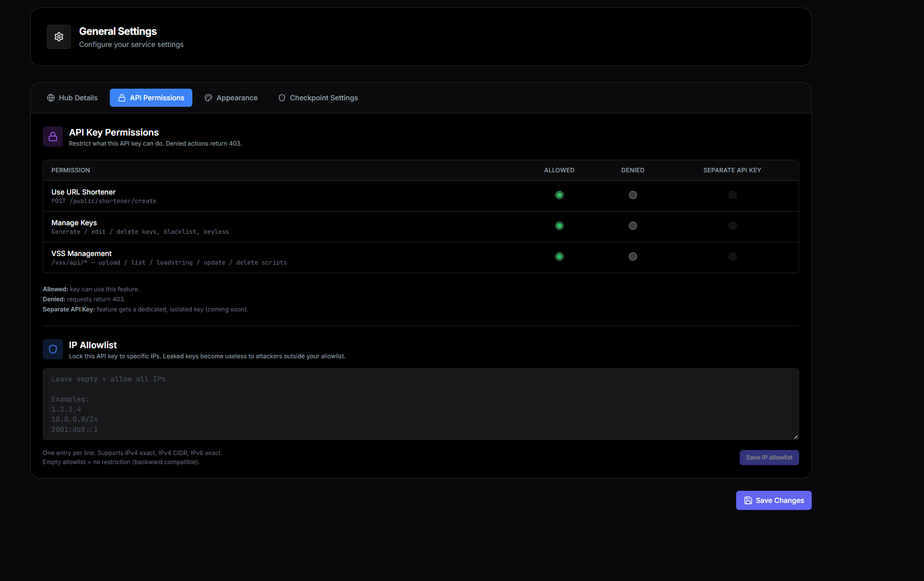
Task: Choose Separate API Key for VSS Management
Action: [x=733, y=256]
